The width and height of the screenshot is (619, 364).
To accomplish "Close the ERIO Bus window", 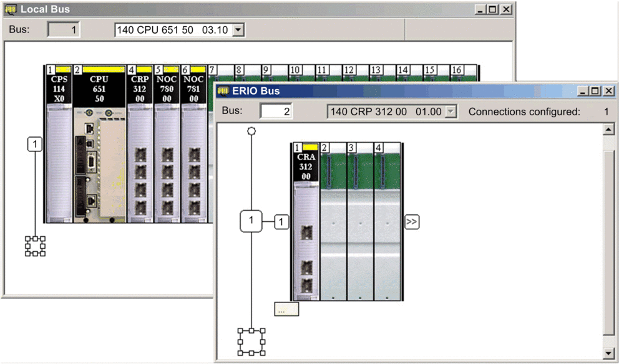I will coord(609,91).
